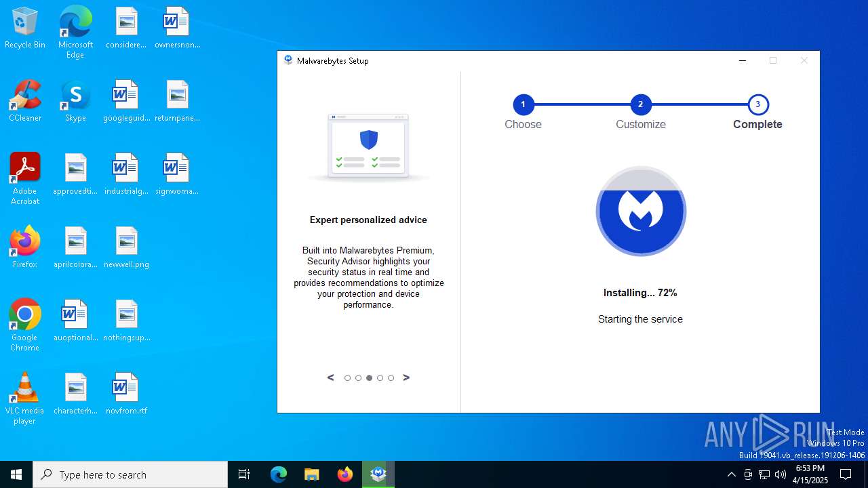Click the Complete step label
Screen dimensions: 868x488
757,125
